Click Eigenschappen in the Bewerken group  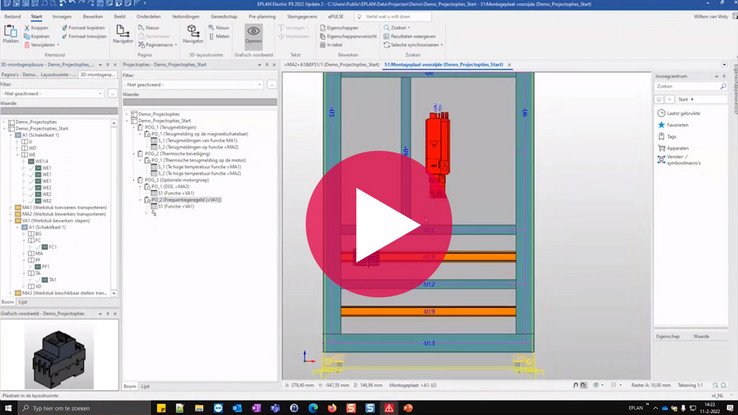pyautogui.click(x=339, y=28)
